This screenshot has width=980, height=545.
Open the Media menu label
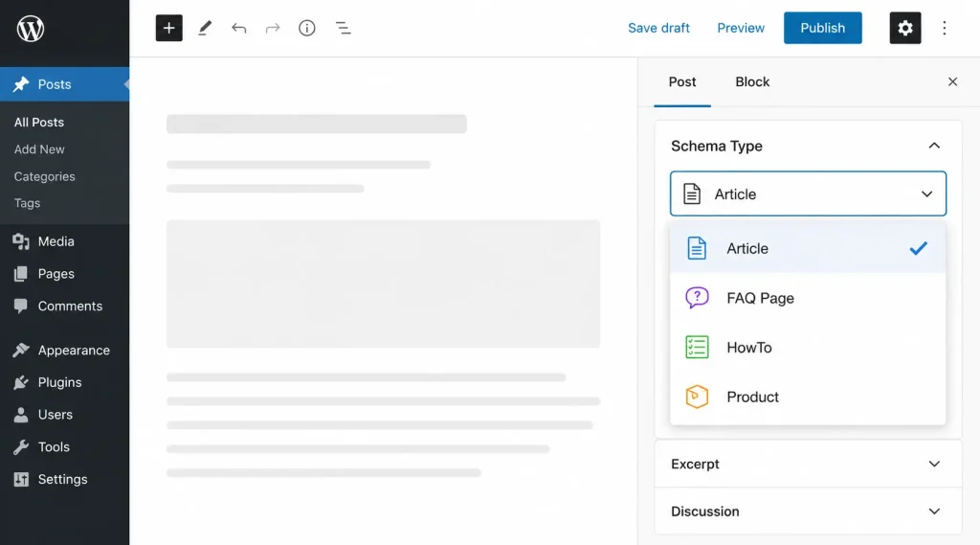[56, 241]
